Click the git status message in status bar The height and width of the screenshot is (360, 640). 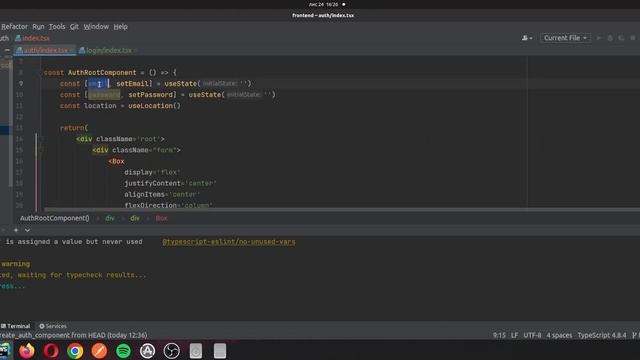click(x=73, y=335)
